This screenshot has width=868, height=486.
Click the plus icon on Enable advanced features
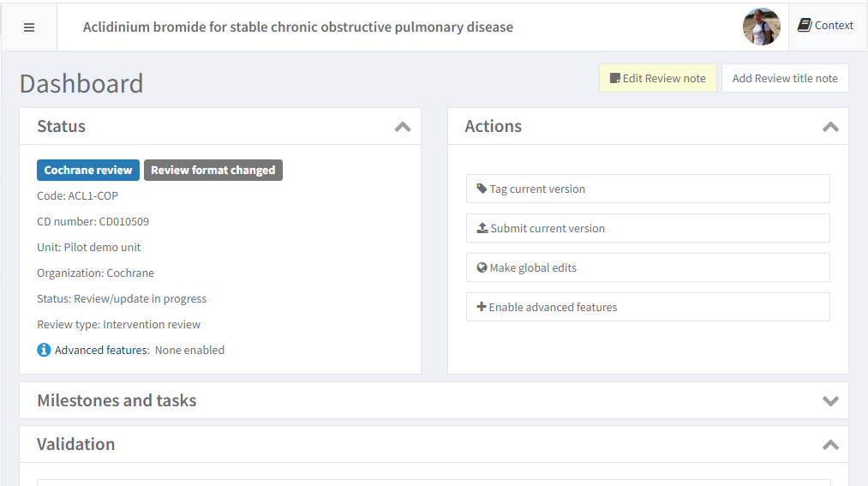482,307
